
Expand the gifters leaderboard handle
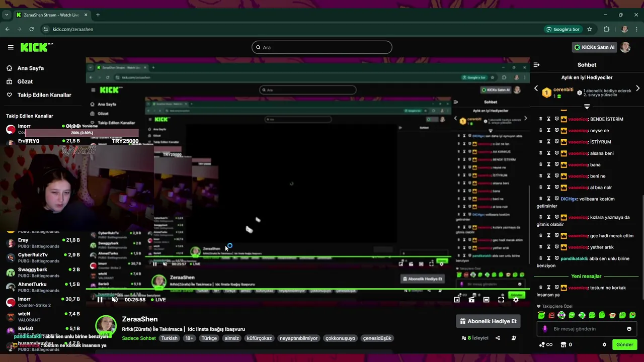pos(587,106)
